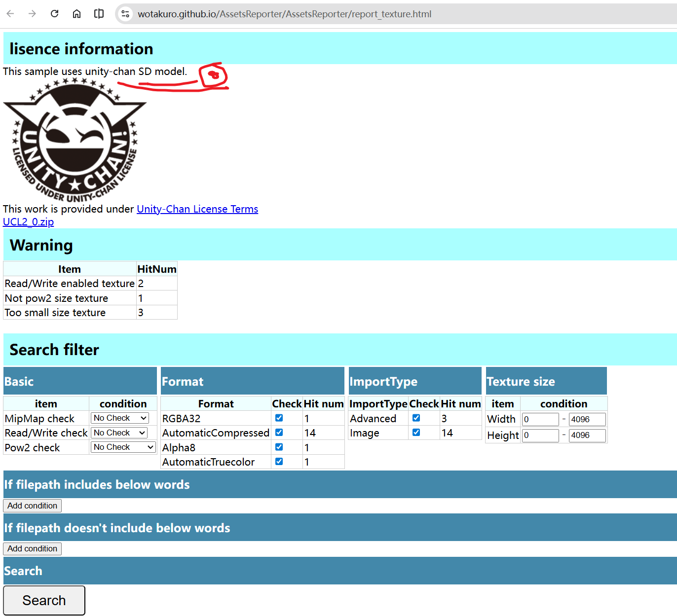This screenshot has height=616, width=677.
Task: Click the 'Search filter' section heading
Action: (x=54, y=350)
